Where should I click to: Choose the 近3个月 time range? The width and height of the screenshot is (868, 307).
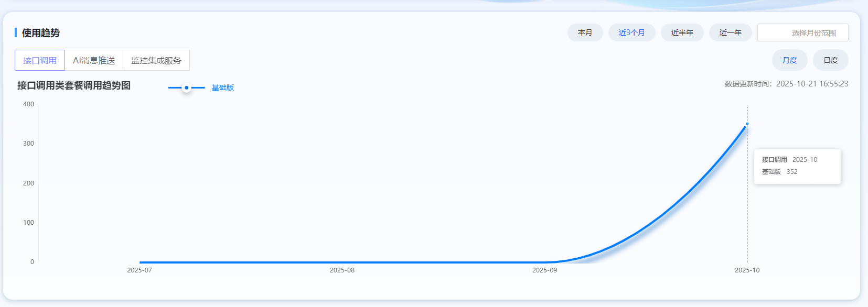click(631, 32)
